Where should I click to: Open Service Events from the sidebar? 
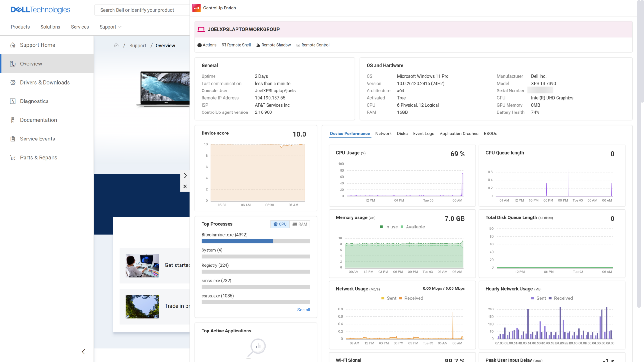(37, 139)
